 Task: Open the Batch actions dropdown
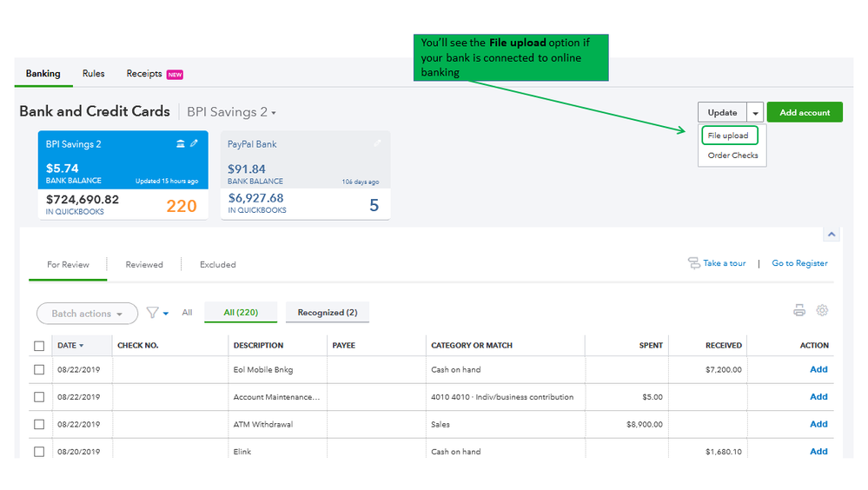point(87,314)
